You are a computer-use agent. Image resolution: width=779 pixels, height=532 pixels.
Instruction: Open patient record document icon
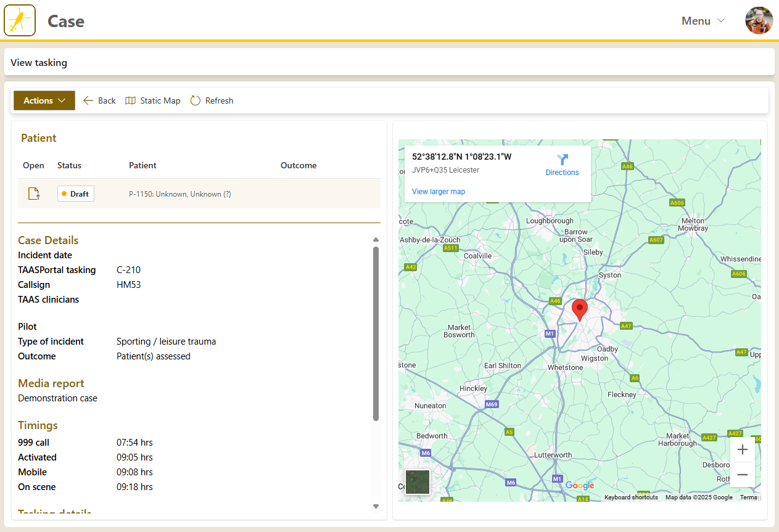pyautogui.click(x=35, y=194)
